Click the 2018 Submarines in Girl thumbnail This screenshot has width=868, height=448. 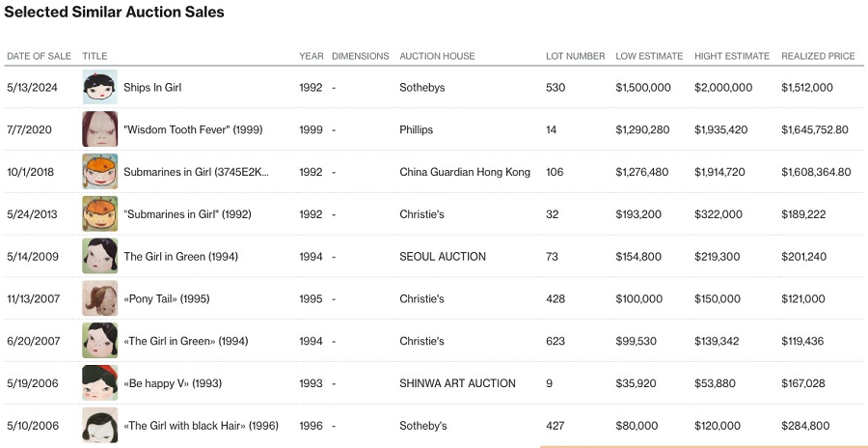99,172
